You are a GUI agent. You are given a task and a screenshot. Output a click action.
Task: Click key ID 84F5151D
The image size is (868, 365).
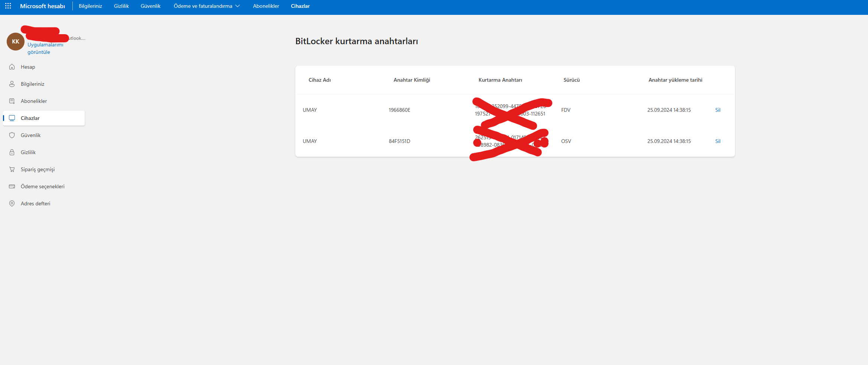tap(399, 141)
